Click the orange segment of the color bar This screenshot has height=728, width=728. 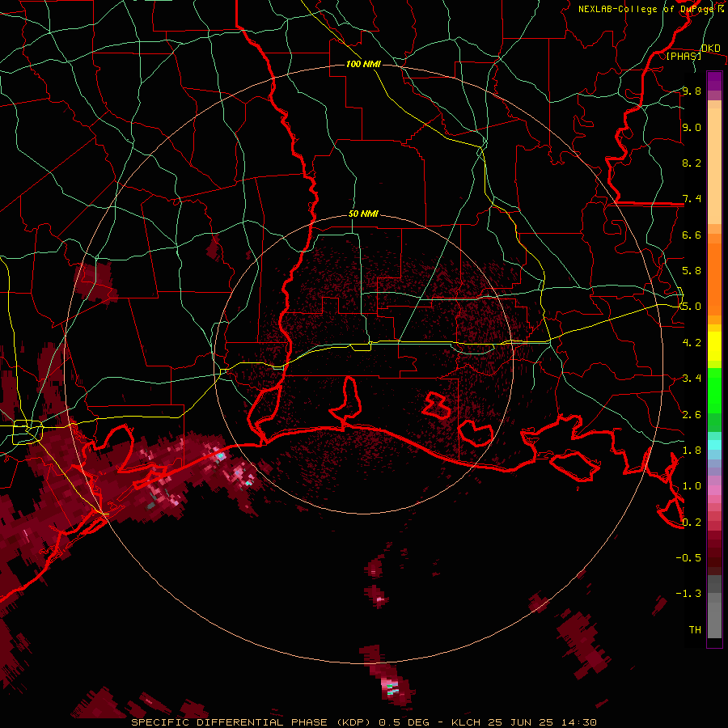[714, 278]
